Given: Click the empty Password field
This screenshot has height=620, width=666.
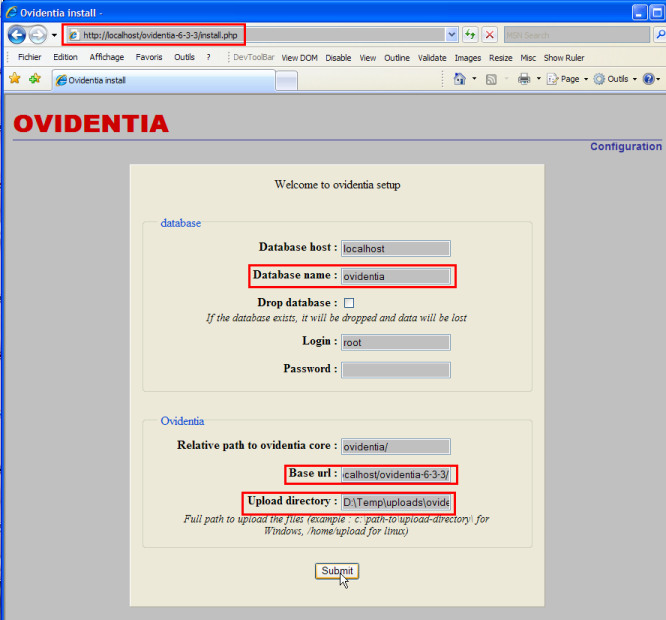Looking at the screenshot, I should (x=395, y=370).
